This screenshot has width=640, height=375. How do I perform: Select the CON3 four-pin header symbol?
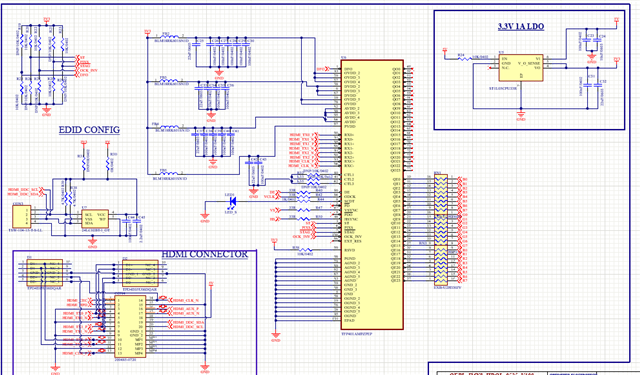21,217
